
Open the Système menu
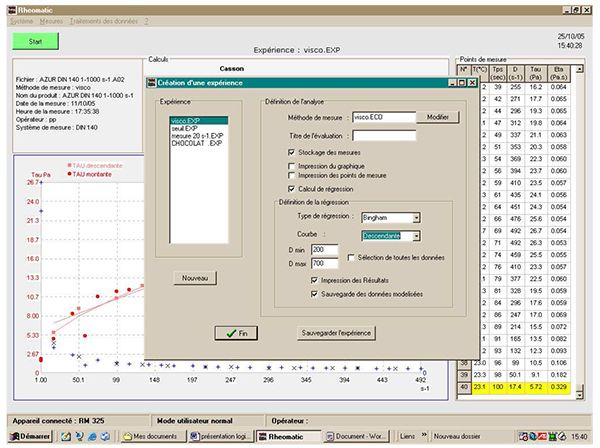tap(22, 21)
